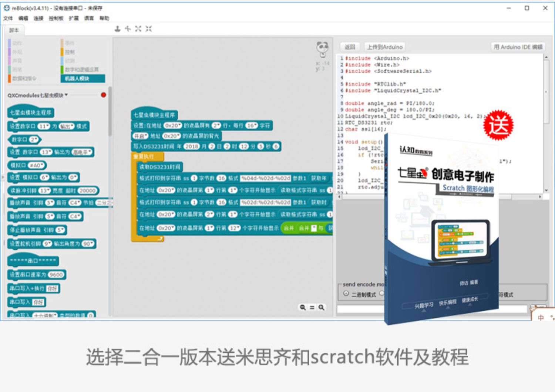Screen dimensions: 555x392
Task: Click the %04d-%02d-%02d format field
Action: 266,178
